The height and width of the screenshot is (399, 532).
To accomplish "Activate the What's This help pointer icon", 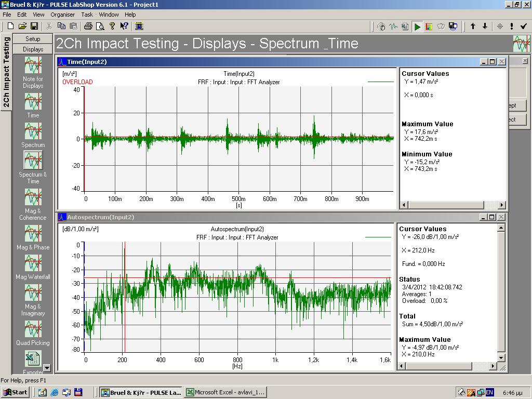I will point(124,26).
